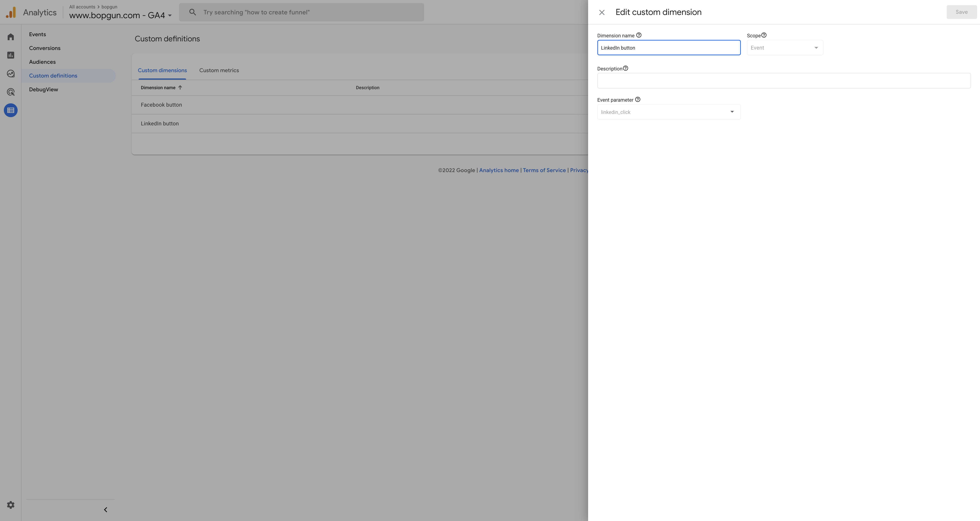Click the Dimension name help icon

coord(639,35)
